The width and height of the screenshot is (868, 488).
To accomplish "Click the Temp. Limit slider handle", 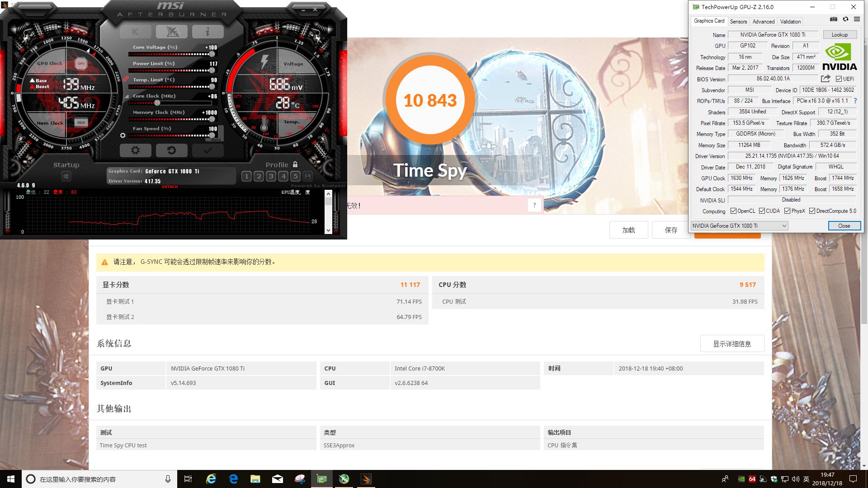I will point(212,87).
